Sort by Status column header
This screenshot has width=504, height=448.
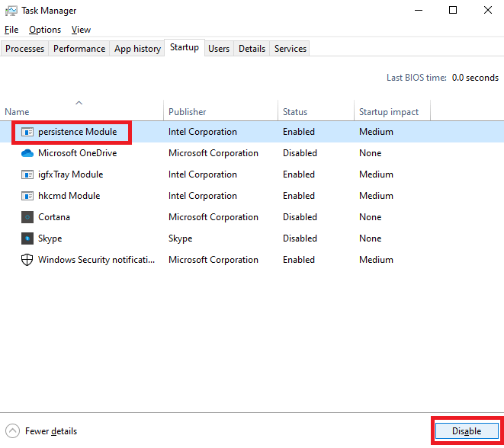295,112
